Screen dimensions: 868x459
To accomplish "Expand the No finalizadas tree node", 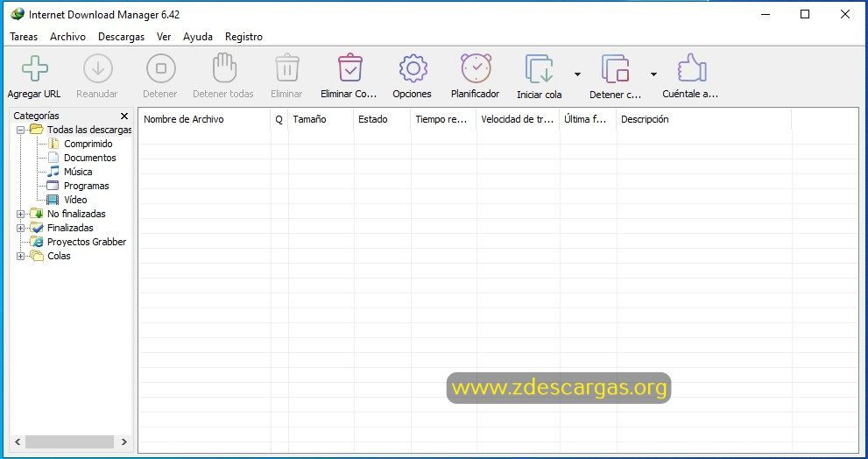I will click(x=20, y=214).
